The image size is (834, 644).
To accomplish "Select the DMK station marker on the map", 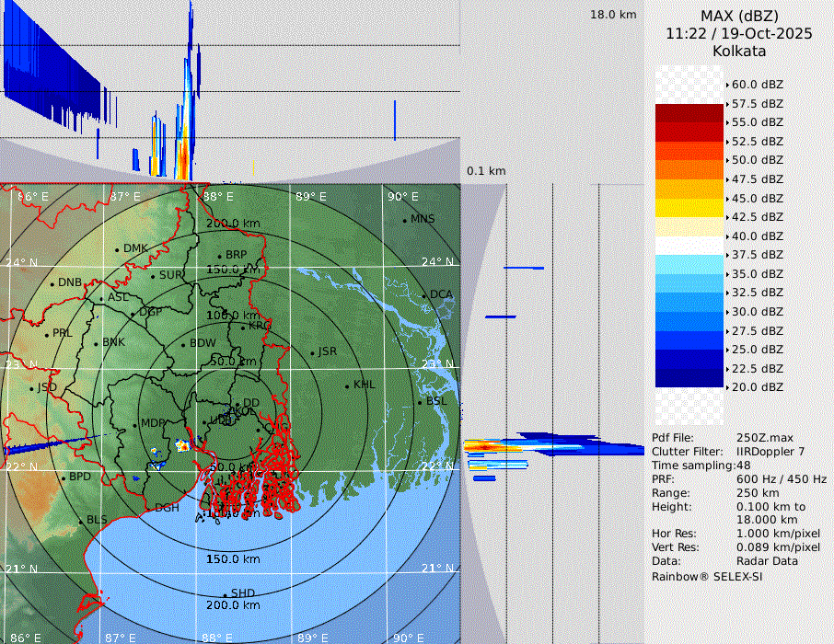I will coord(117,249).
